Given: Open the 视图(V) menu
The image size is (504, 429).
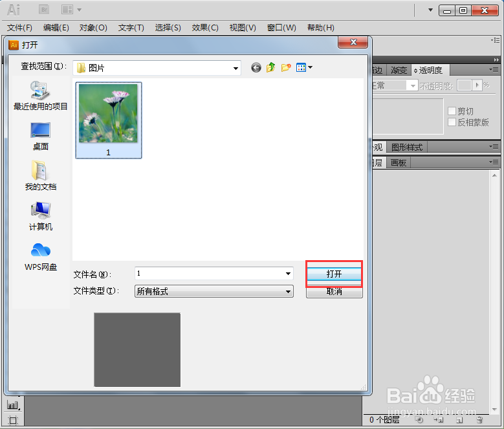Looking at the screenshot, I should [243, 28].
